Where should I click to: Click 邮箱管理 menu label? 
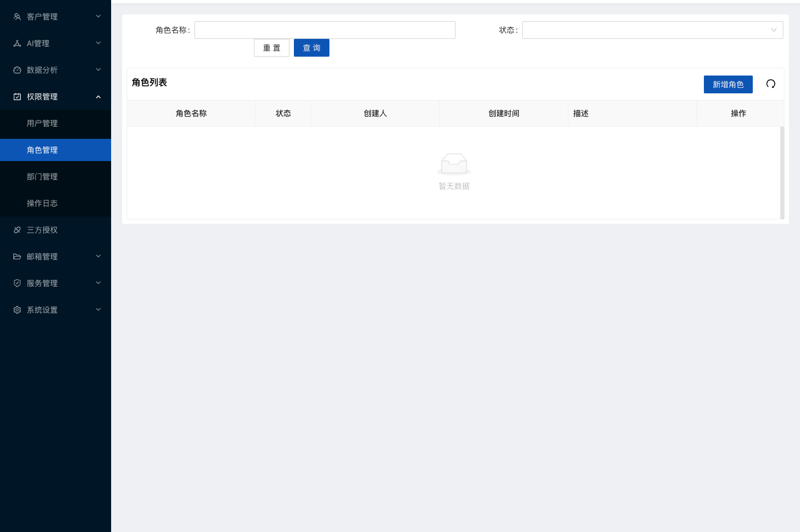click(42, 257)
